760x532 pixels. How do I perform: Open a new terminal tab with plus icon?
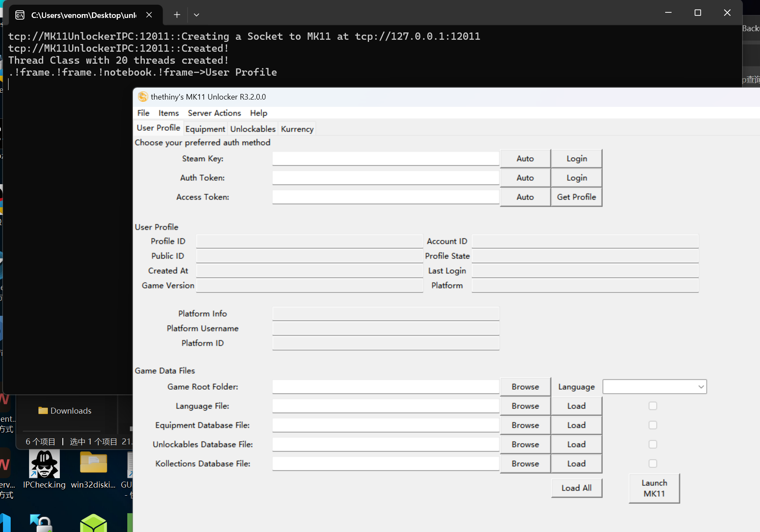[177, 15]
